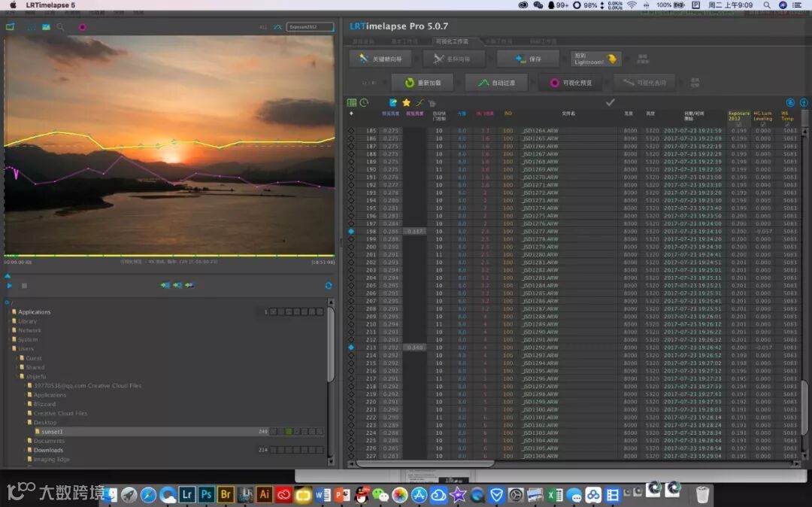This screenshot has height=507, width=812.
Task: Click the yellow star icon above the table
Action: 406,102
